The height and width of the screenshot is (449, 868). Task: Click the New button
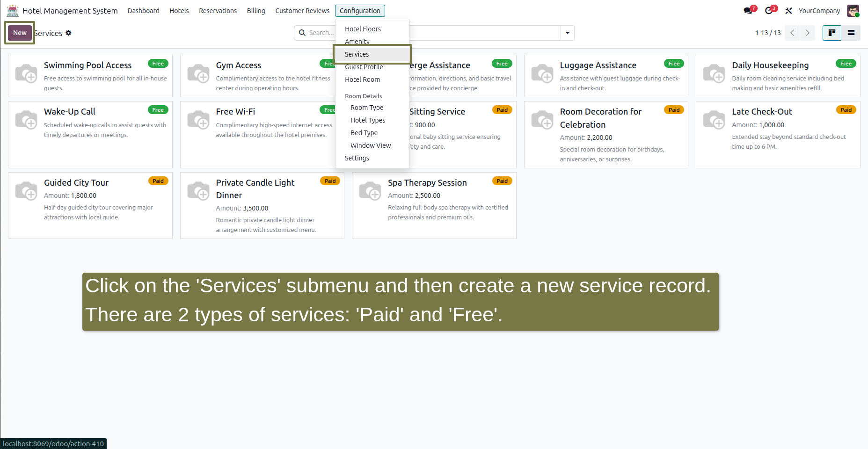(20, 33)
